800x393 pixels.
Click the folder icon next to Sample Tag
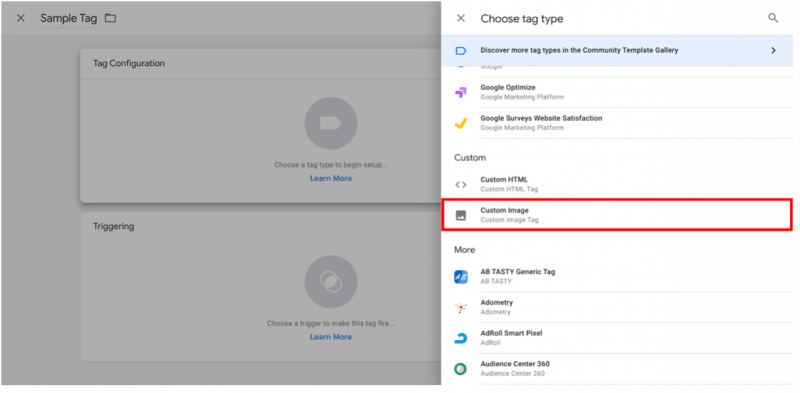110,18
